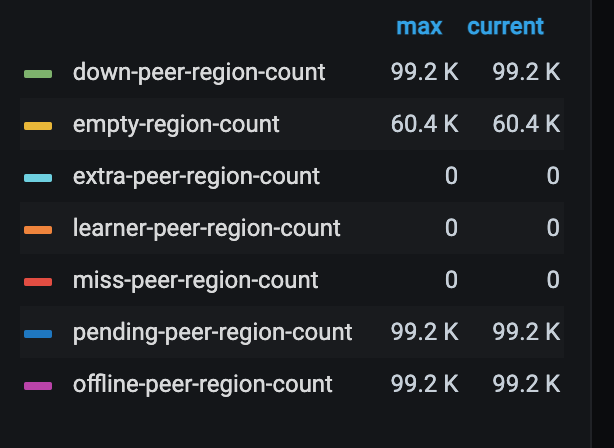This screenshot has height=448, width=614.
Task: Click the cyan extra-peer-region-count color swatch
Action: tap(38, 178)
